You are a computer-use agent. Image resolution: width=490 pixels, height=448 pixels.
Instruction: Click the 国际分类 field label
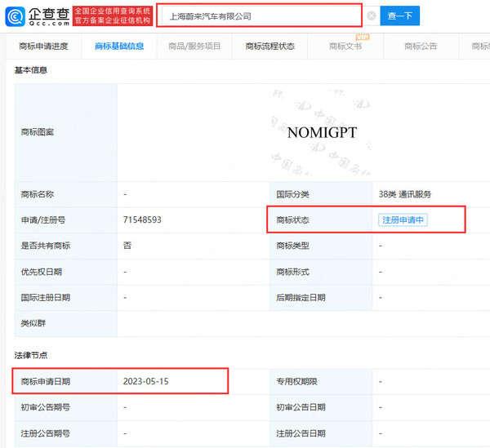pyautogui.click(x=292, y=194)
